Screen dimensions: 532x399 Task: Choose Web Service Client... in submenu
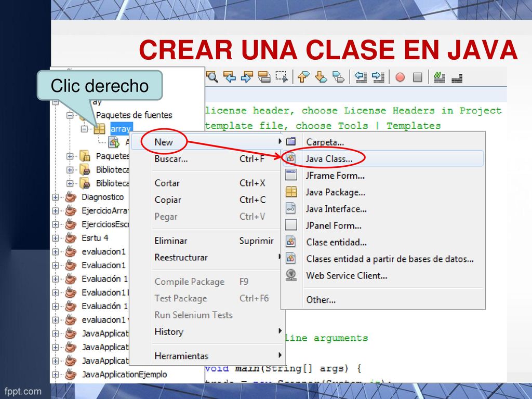point(383,275)
